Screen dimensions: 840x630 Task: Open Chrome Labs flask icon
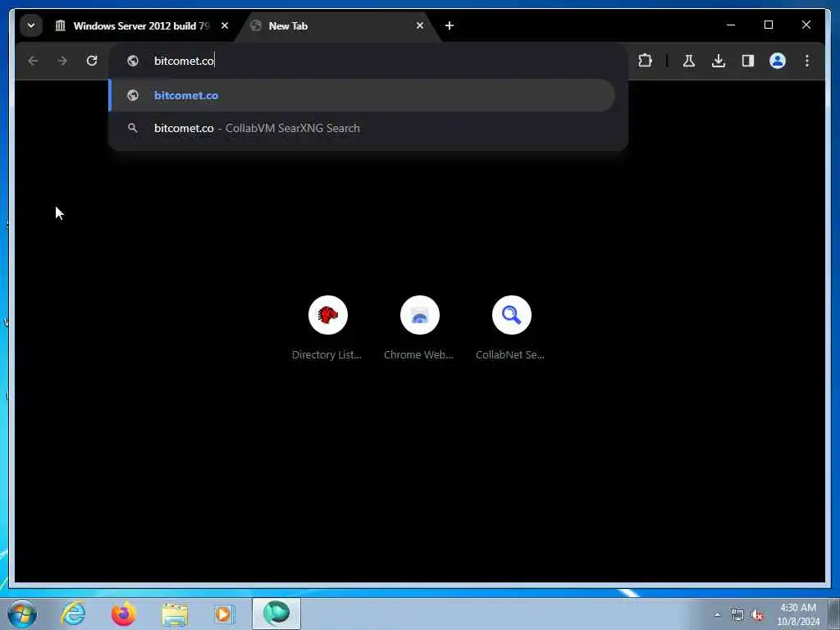tap(689, 61)
